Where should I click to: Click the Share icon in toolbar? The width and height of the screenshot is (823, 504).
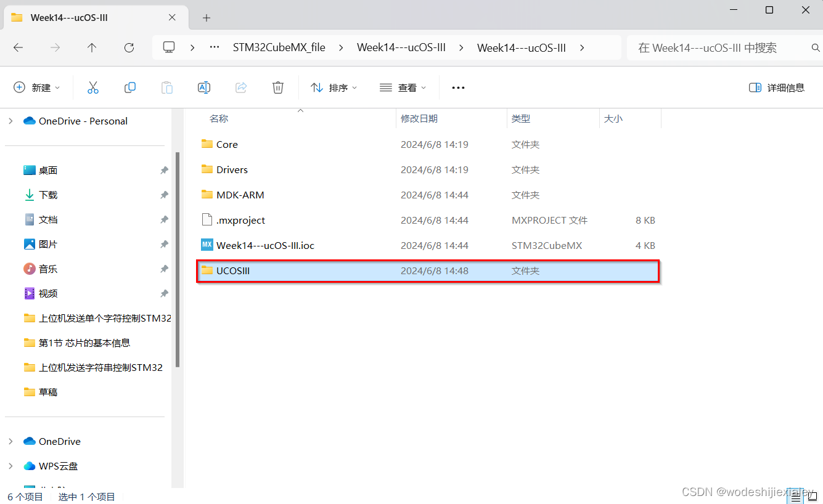[241, 87]
